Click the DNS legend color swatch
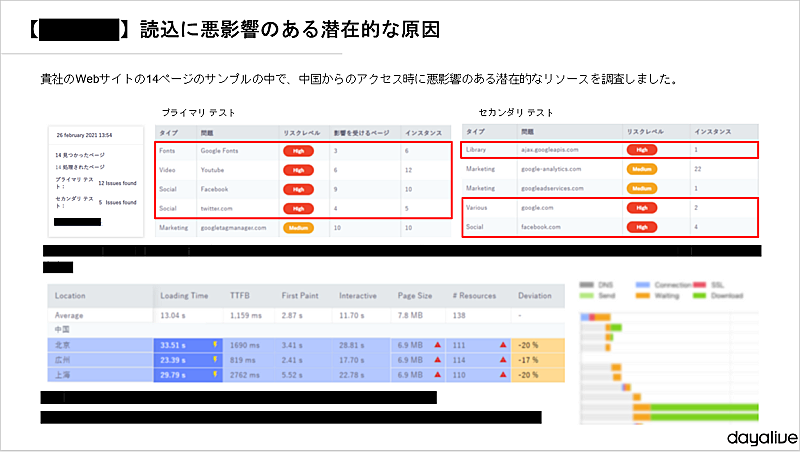Viewport: 800px width, 452px height. point(587,285)
